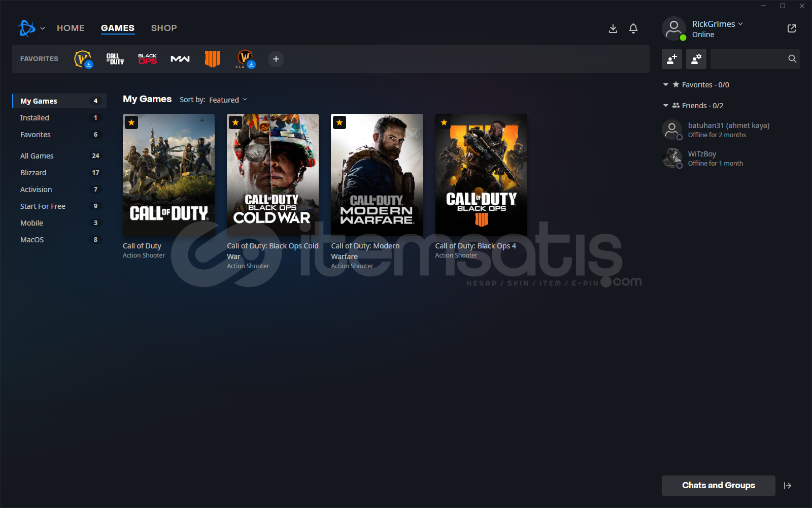Image resolution: width=812 pixels, height=508 pixels.
Task: Collapse the friends sidebar arrow icon
Action: (788, 486)
